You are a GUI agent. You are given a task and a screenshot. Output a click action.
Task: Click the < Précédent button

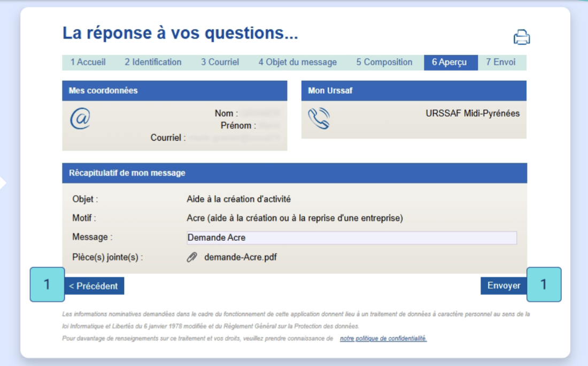tap(94, 286)
